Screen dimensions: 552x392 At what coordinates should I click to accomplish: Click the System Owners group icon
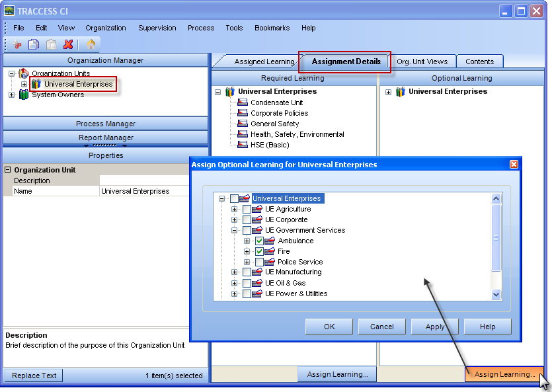(x=23, y=95)
